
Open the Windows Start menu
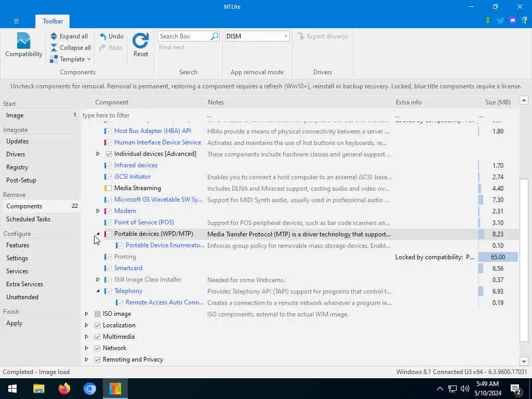click(12, 389)
